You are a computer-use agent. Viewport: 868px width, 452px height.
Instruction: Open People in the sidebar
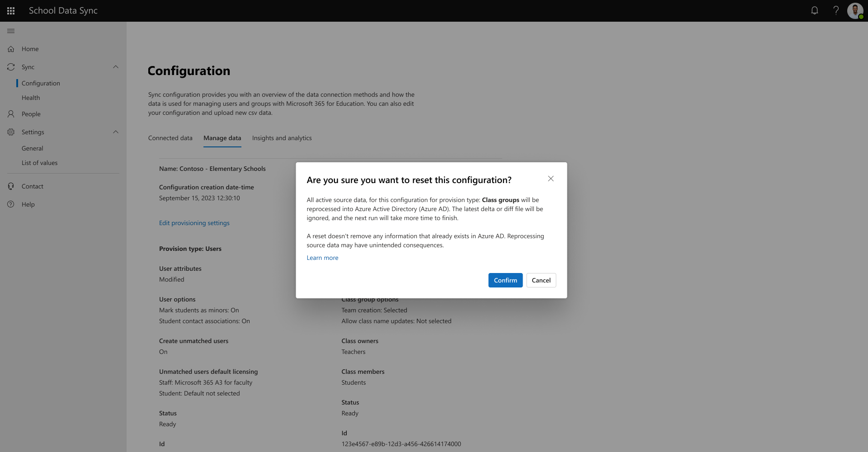[x=31, y=114]
